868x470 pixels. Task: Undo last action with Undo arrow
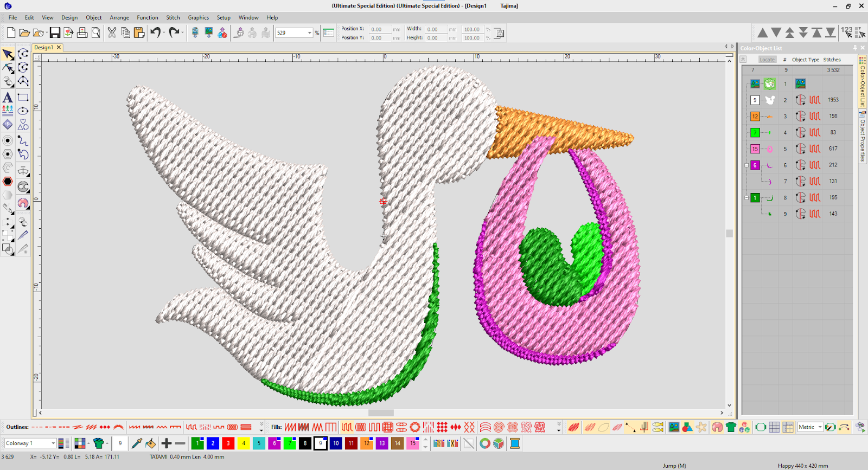(x=155, y=33)
